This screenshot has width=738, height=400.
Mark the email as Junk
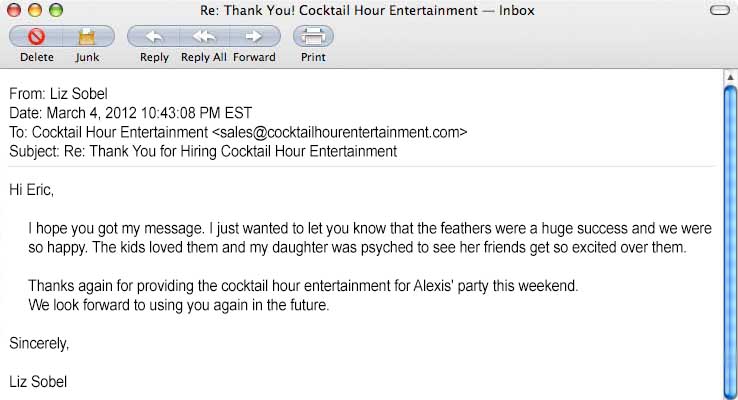[x=87, y=37]
